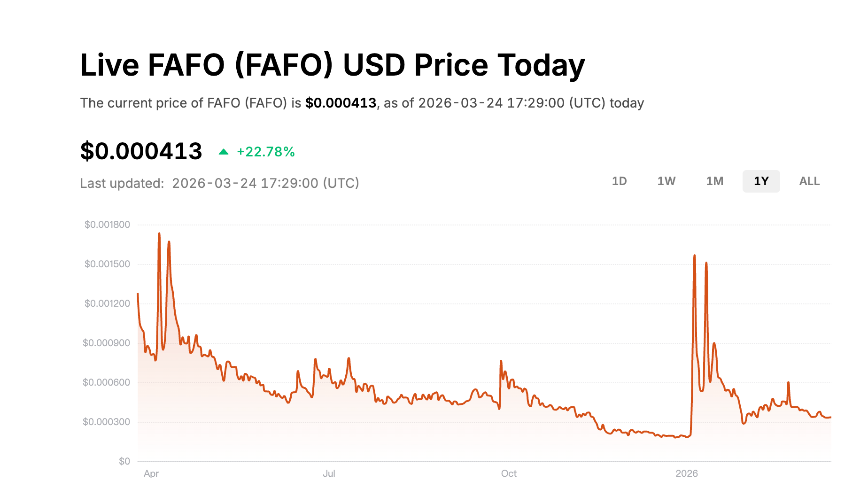Click the large $0.000413 price figure
868x496 pixels.
141,151
